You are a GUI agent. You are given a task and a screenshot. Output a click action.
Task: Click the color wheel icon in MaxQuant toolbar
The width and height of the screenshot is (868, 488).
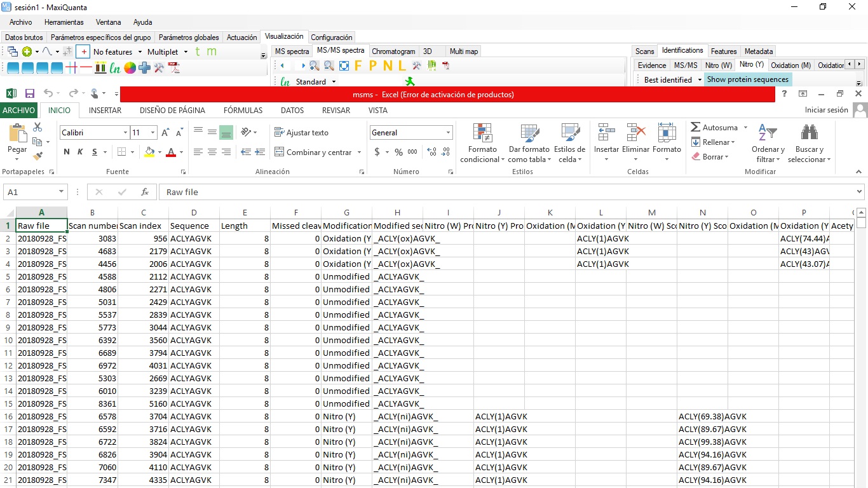pyautogui.click(x=130, y=68)
